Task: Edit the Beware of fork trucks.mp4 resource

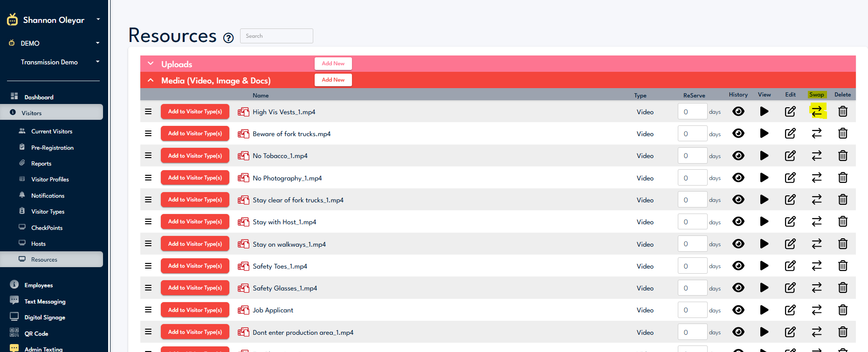Action: point(790,133)
